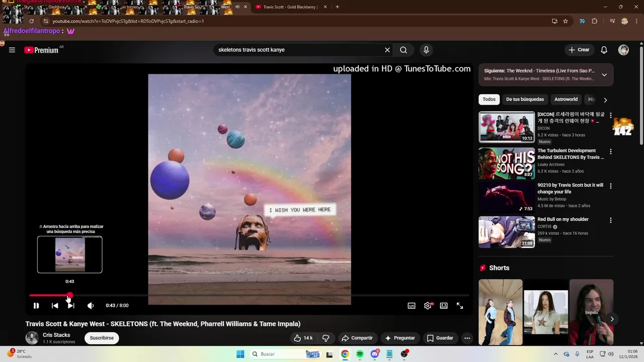Image resolution: width=644 pixels, height=362 pixels.
Task: Like the video (14 k)
Action: tap(303, 338)
